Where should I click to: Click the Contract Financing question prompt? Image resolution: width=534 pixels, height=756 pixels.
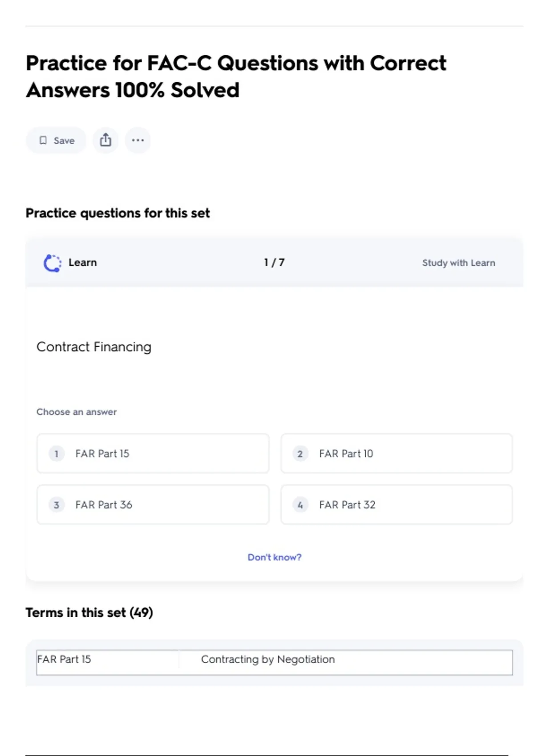pos(94,347)
